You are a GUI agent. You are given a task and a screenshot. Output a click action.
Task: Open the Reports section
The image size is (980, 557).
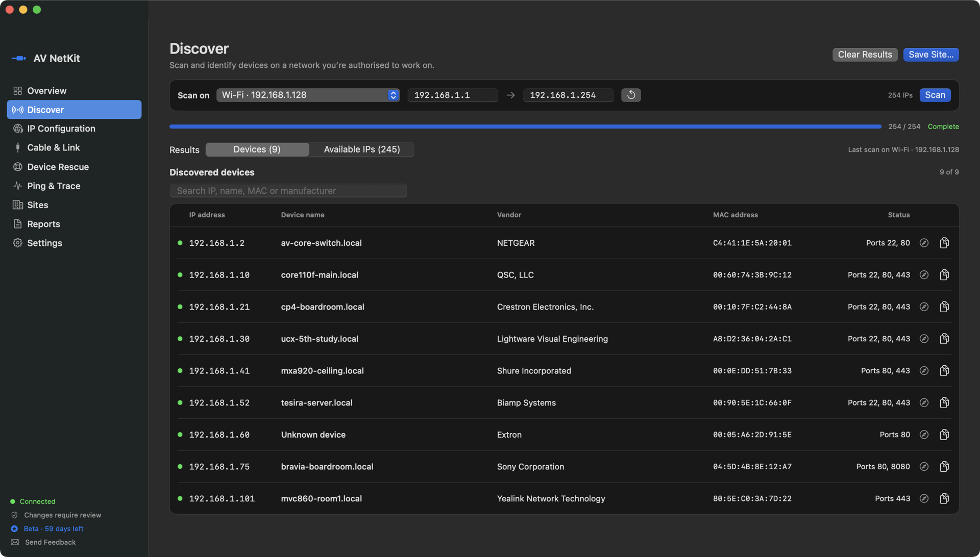pos(74,224)
